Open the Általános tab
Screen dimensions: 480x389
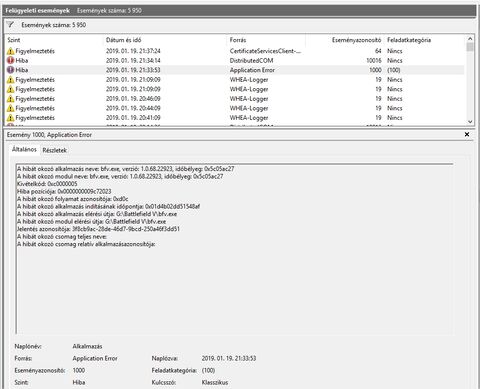click(24, 149)
